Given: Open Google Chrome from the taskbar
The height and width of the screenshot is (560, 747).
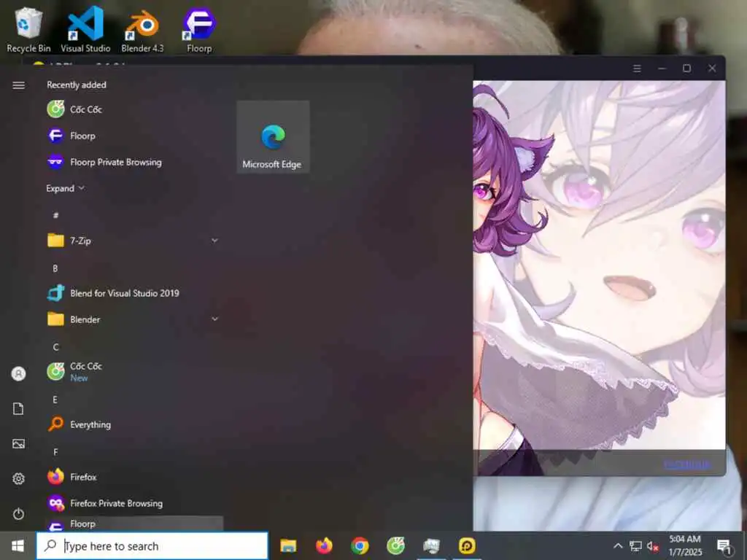Looking at the screenshot, I should click(360, 545).
